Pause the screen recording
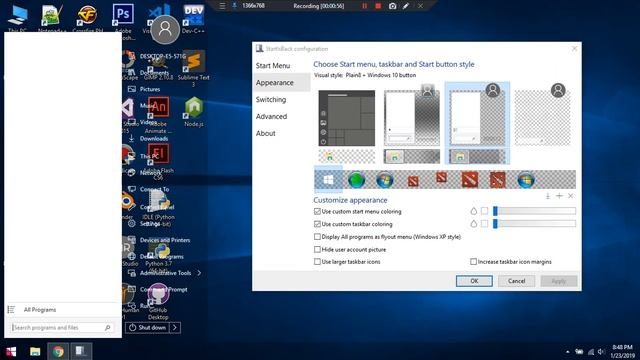The image size is (640, 360). pyautogui.click(x=364, y=6)
